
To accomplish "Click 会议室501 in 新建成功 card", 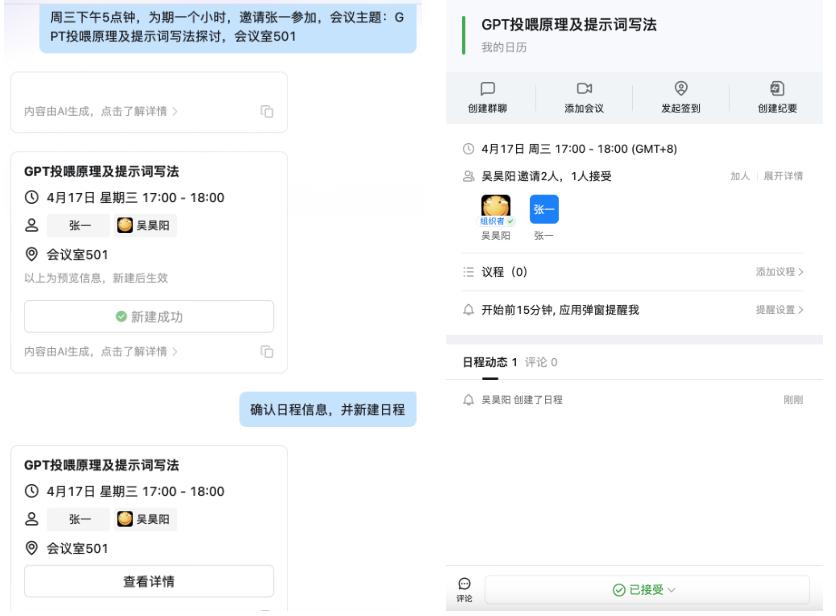I will [x=77, y=254].
